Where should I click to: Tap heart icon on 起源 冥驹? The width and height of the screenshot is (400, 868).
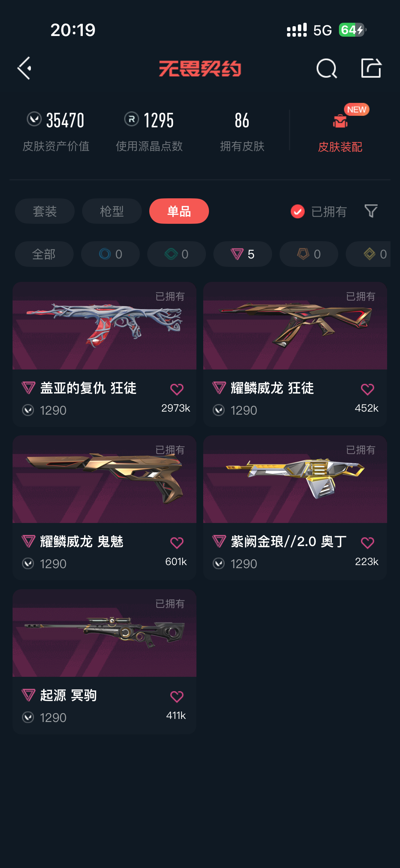click(177, 697)
